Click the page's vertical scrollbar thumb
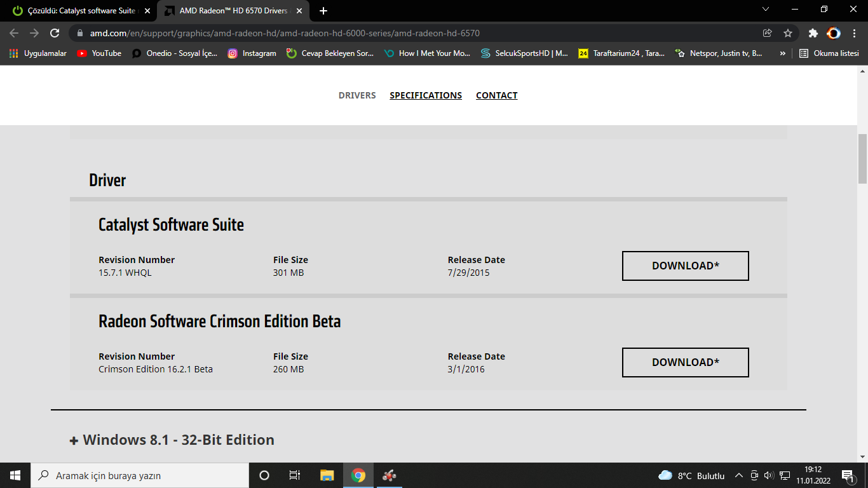 pyautogui.click(x=862, y=159)
